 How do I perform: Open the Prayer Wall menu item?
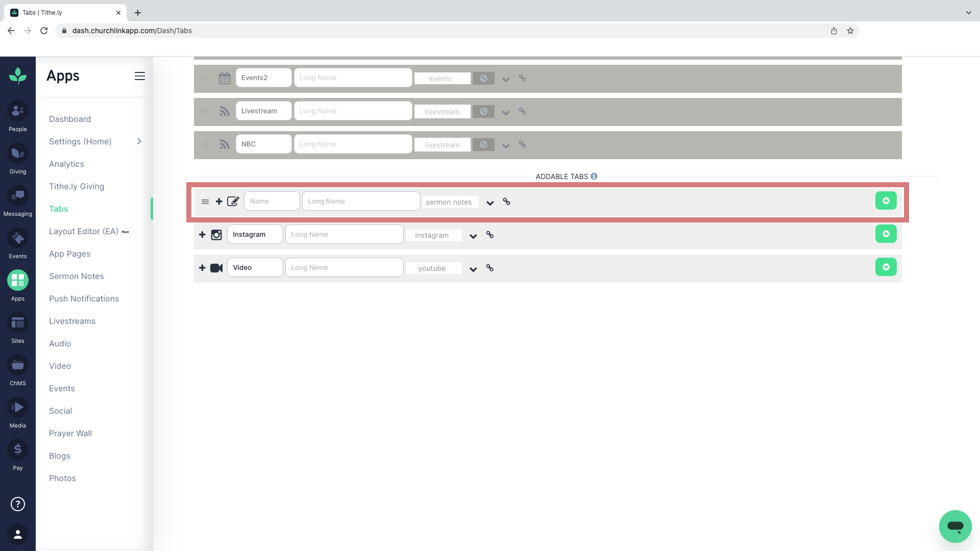click(x=70, y=433)
